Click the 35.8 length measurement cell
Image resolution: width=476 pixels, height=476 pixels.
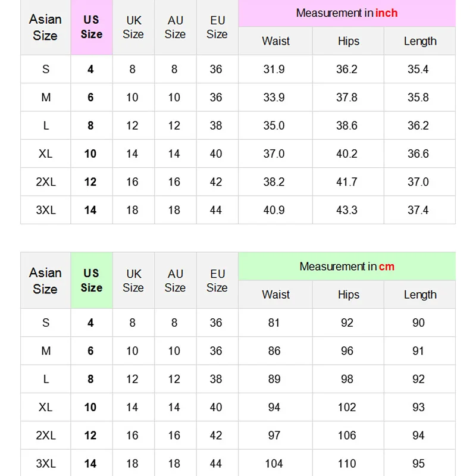[418, 98]
